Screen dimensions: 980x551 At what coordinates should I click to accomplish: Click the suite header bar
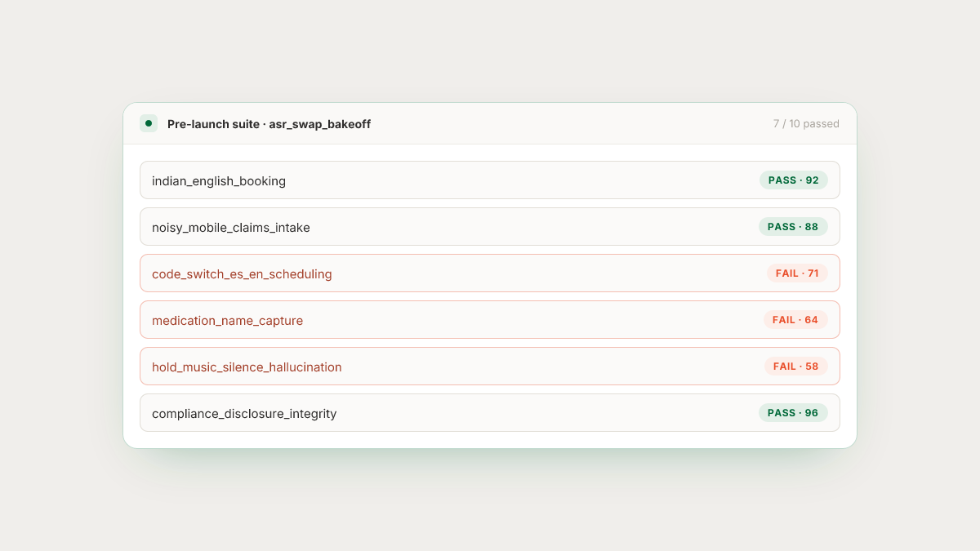(x=490, y=124)
